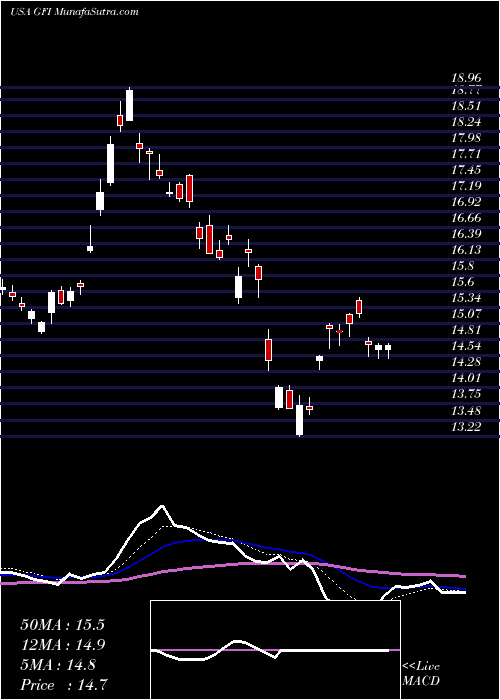Click the 14.01 price axis label
The image size is (500, 700).
(x=466, y=378)
